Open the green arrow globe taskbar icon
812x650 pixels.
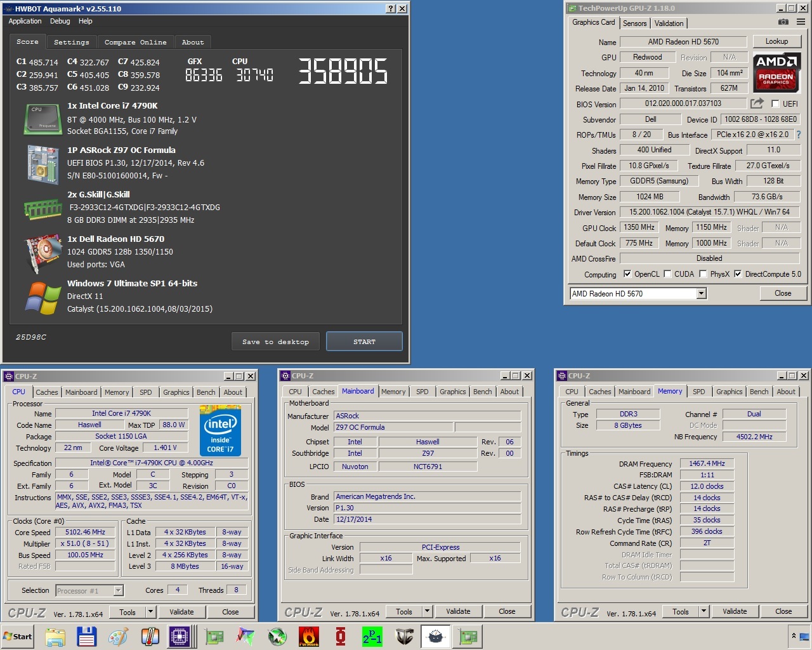tap(277, 637)
